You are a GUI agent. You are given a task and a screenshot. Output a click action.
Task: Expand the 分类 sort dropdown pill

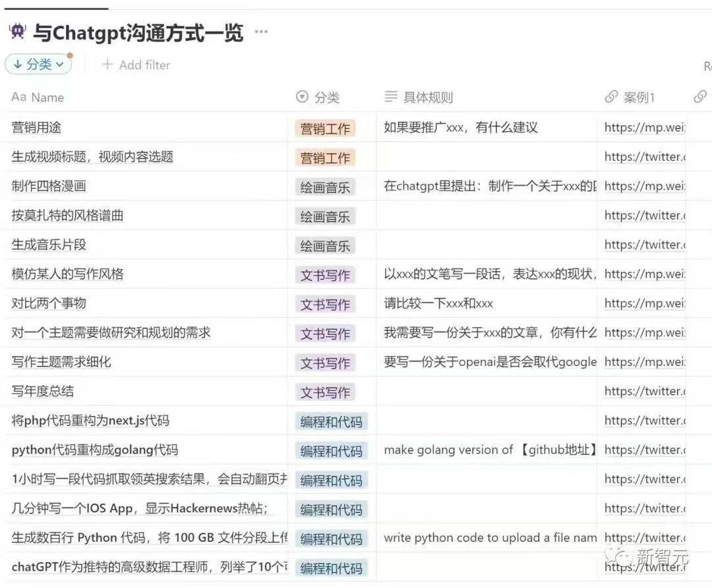click(39, 65)
